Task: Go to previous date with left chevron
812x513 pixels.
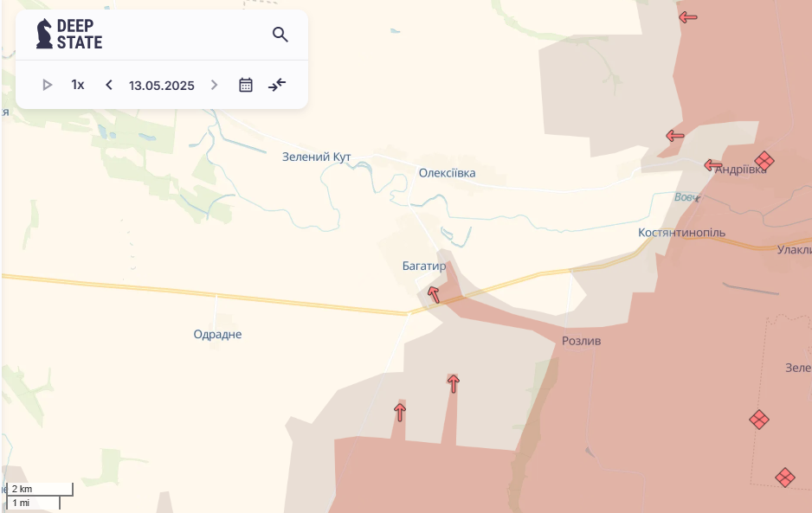Action: 109,85
